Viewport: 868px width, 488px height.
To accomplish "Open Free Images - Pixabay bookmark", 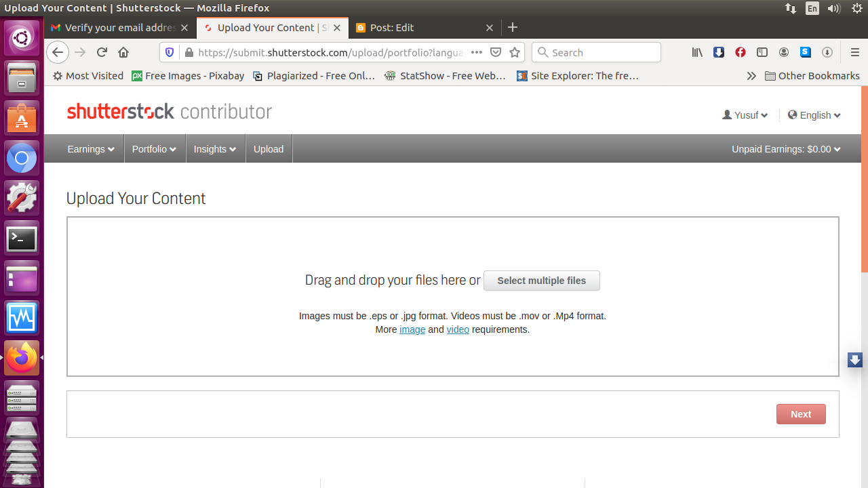I will click(188, 76).
